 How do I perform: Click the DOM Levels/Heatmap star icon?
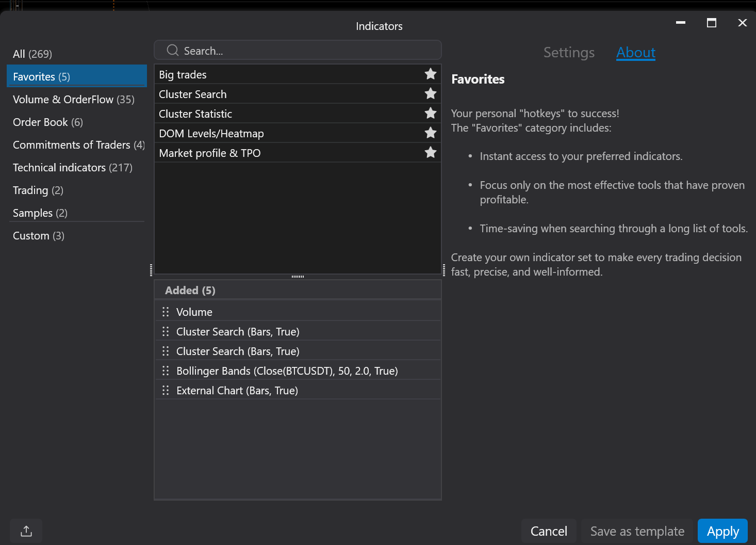tap(430, 133)
